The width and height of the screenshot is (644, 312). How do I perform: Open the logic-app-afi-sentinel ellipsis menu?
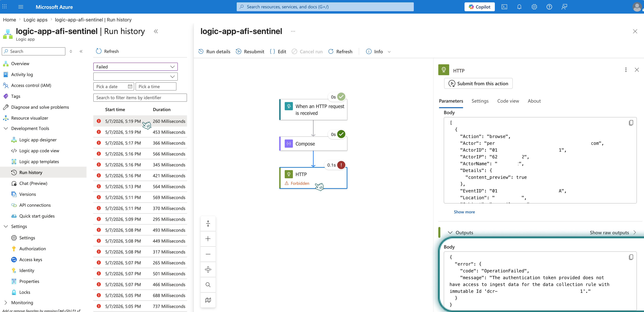pos(293,31)
